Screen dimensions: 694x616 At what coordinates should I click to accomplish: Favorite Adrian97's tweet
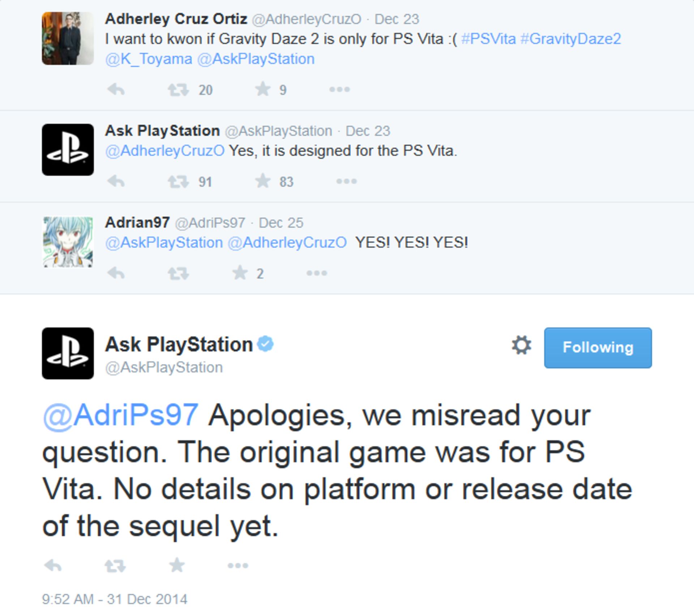tap(240, 272)
